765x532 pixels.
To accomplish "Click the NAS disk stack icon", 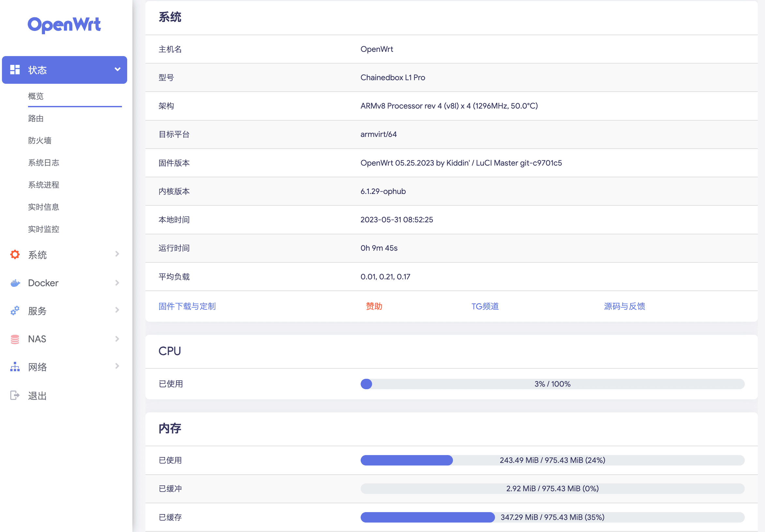I will tap(15, 339).
